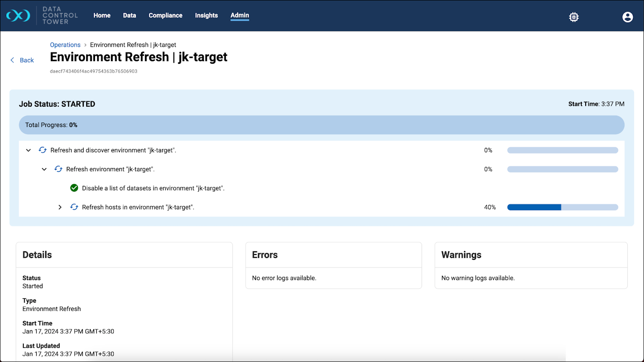The height and width of the screenshot is (362, 644).
Task: Open the user profile account icon
Action: click(627, 17)
